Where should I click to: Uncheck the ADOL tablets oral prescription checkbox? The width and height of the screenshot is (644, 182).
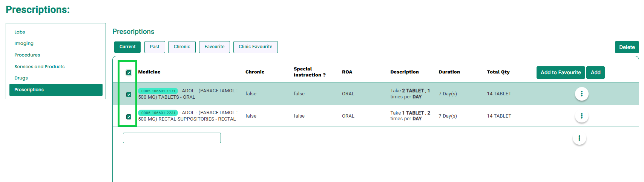[x=129, y=95]
